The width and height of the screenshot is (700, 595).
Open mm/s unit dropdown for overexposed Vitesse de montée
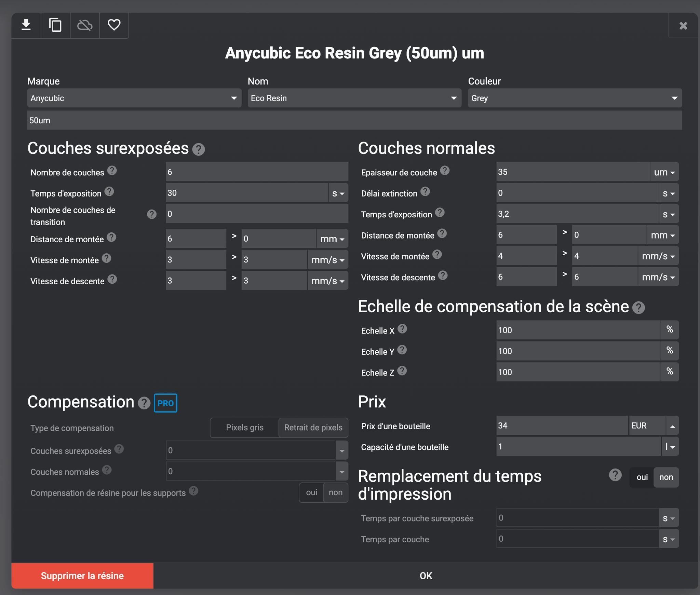328,260
